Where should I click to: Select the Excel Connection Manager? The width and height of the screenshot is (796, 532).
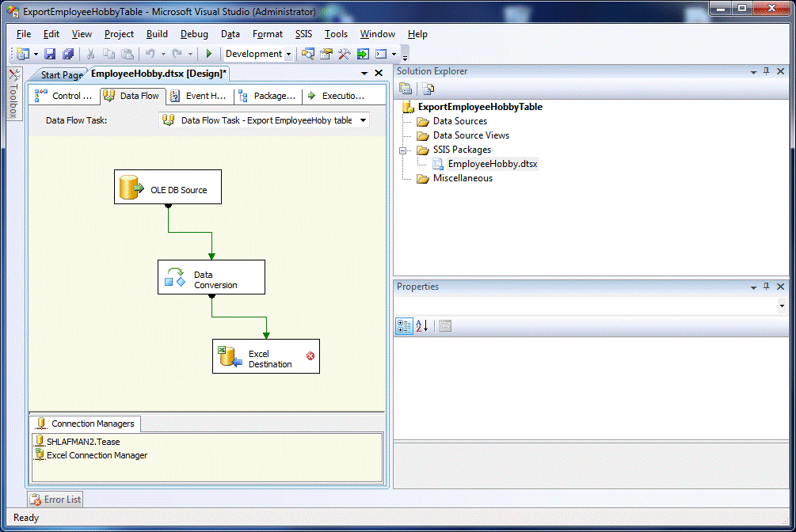click(97, 455)
